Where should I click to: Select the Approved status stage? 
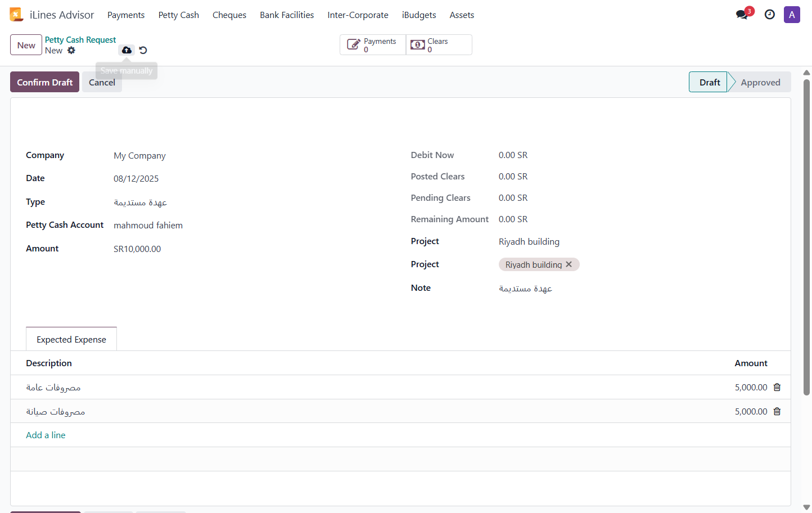coord(760,82)
